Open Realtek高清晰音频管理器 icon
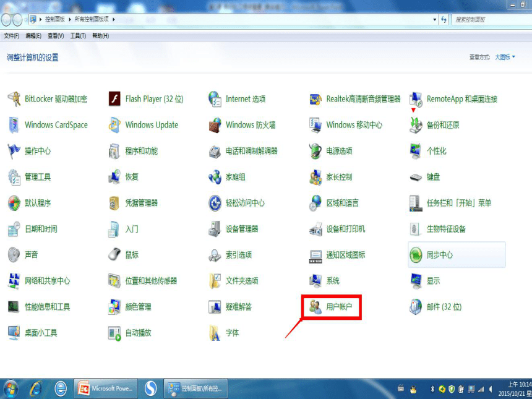This screenshot has height=399, width=532. point(315,99)
